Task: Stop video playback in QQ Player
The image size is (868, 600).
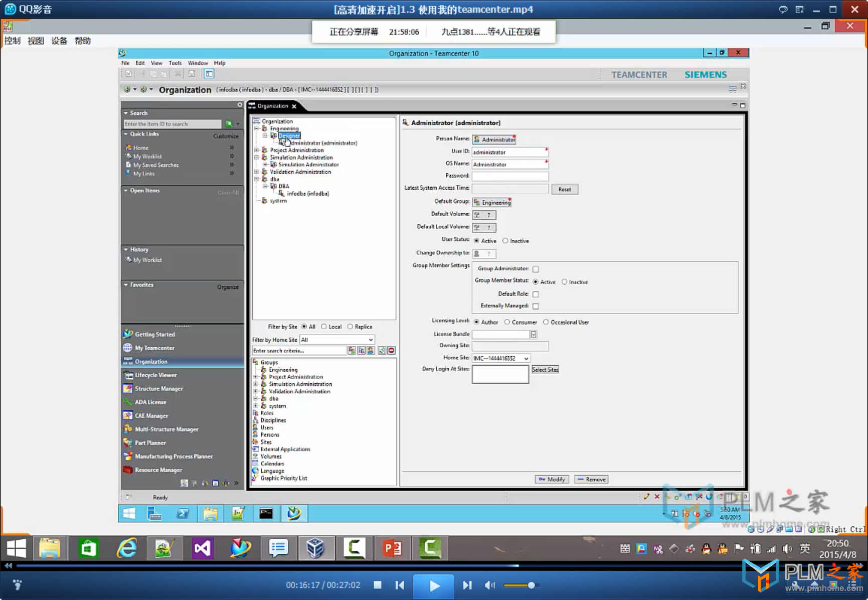Action: pyautogui.click(x=378, y=585)
